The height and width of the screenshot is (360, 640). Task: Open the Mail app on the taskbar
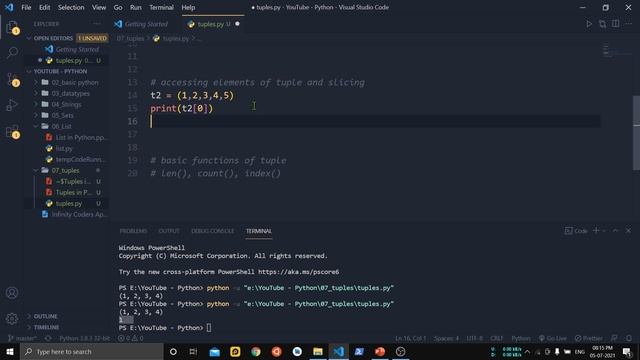(x=215, y=351)
